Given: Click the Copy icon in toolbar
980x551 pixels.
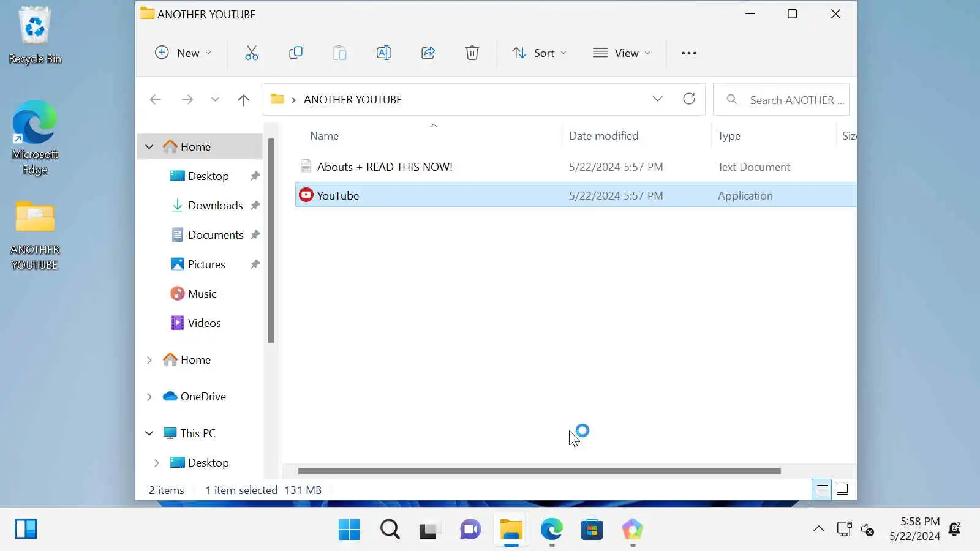Looking at the screenshot, I should pos(295,53).
